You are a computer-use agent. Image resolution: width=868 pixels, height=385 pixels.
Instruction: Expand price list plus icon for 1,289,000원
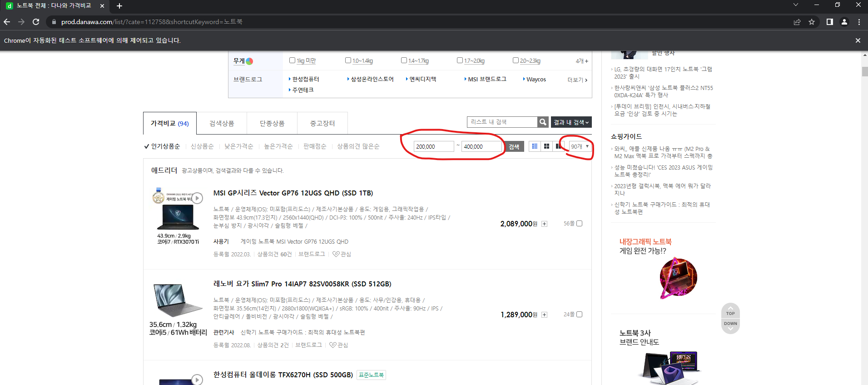tap(544, 315)
